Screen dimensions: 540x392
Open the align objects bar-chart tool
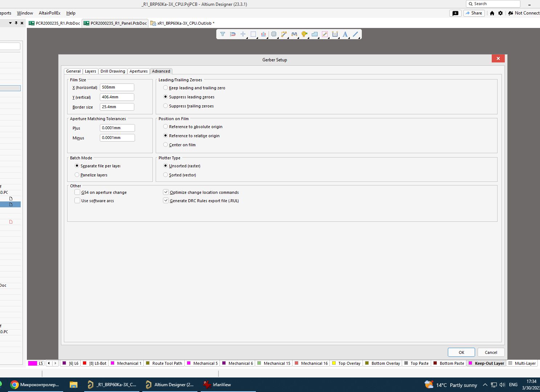pos(263,34)
